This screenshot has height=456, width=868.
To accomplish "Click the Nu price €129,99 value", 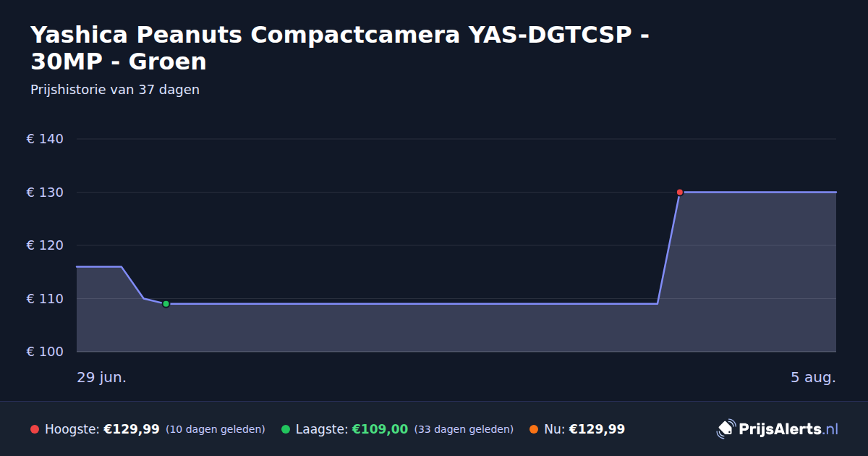I will (597, 429).
